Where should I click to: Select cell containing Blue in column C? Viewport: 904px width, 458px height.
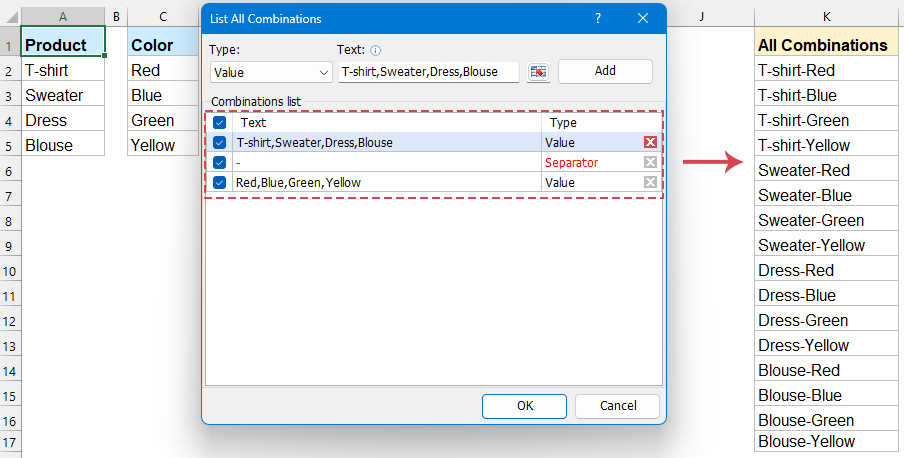coord(163,95)
